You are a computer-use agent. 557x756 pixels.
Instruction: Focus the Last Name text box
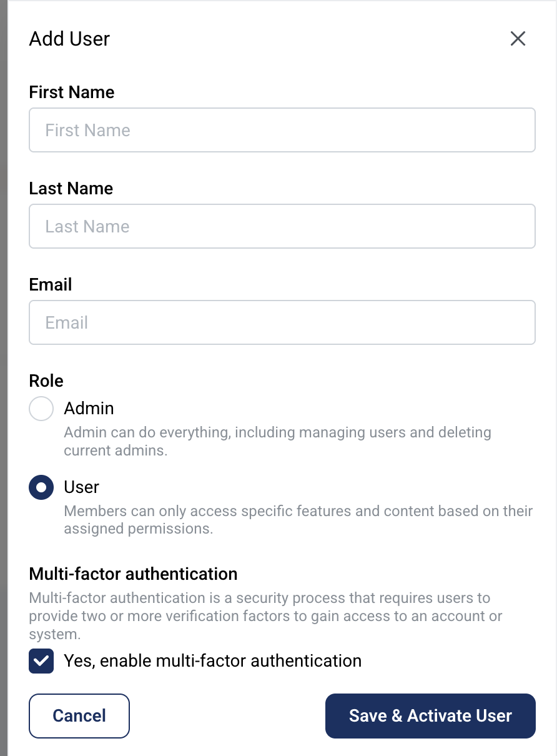coord(282,226)
